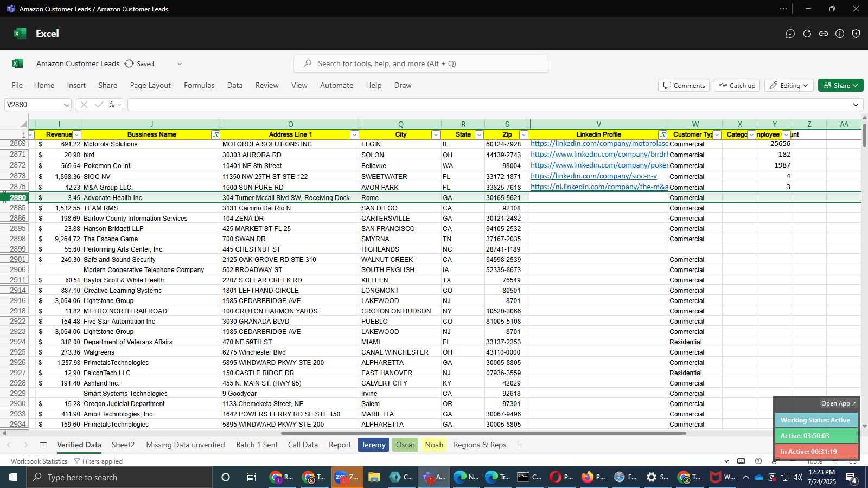868x488 pixels.
Task: Open the Bussiness Name filter dropdown
Action: pyautogui.click(x=216, y=134)
